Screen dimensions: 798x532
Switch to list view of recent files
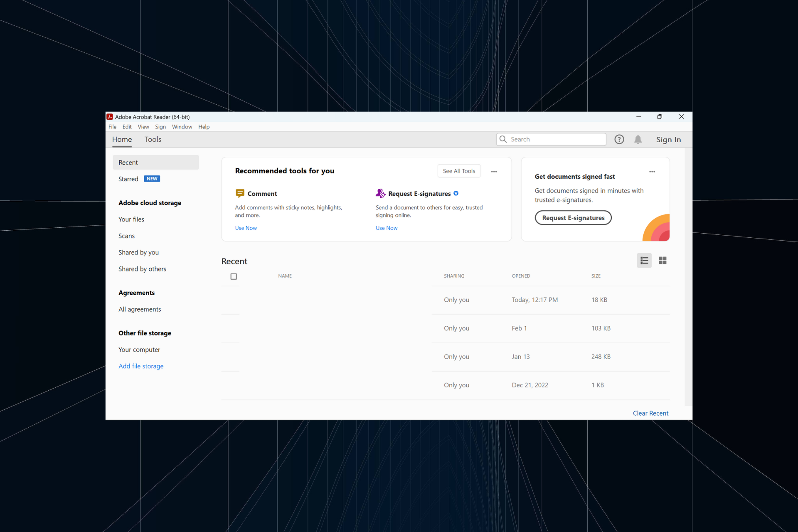(x=644, y=261)
